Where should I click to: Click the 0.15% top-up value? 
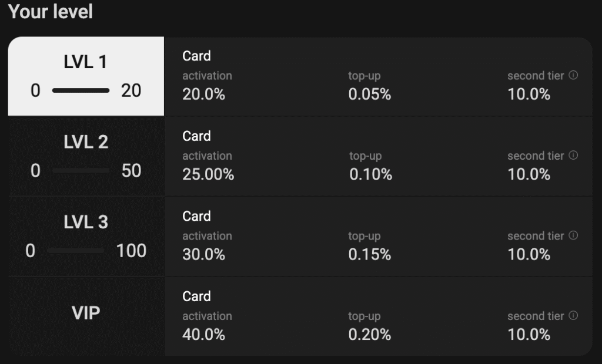(369, 255)
